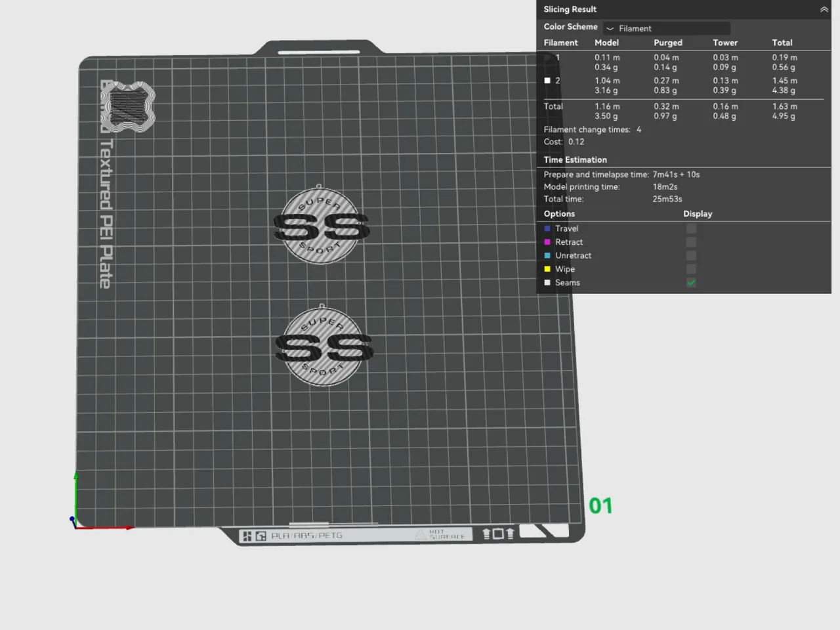Click the green plate number 01

[600, 506]
